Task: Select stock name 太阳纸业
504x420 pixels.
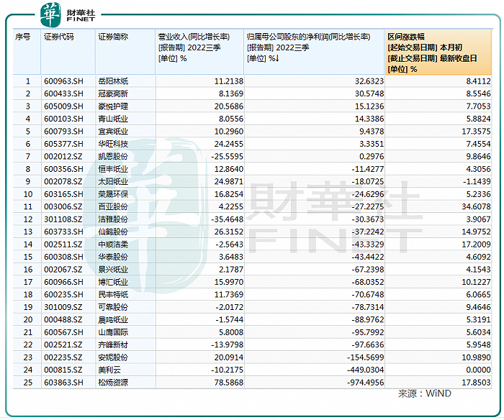Action: (113, 181)
